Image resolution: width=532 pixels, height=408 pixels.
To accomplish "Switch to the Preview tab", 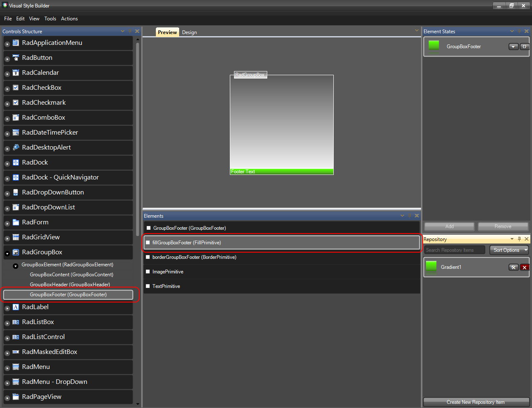I will 167,32.
